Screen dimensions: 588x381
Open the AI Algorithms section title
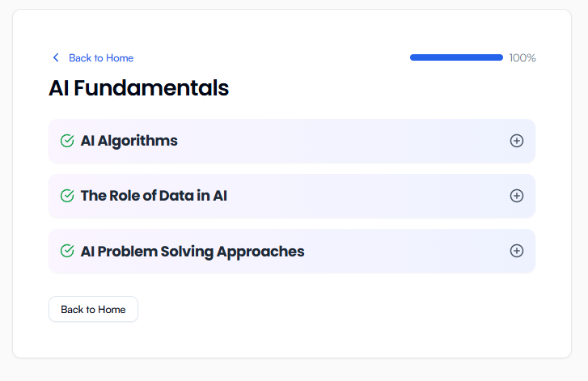[x=129, y=141]
